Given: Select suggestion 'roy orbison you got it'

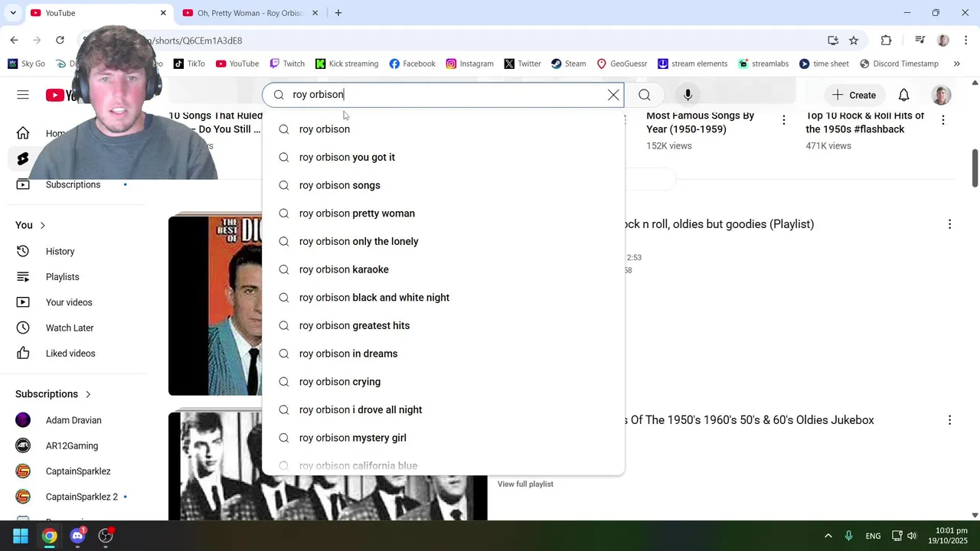Looking at the screenshot, I should [x=443, y=157].
